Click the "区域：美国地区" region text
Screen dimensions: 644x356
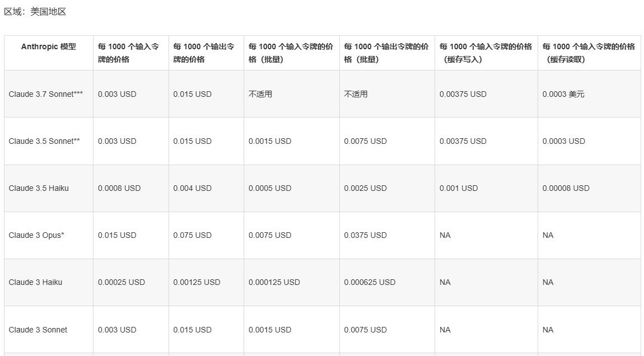[x=35, y=12]
